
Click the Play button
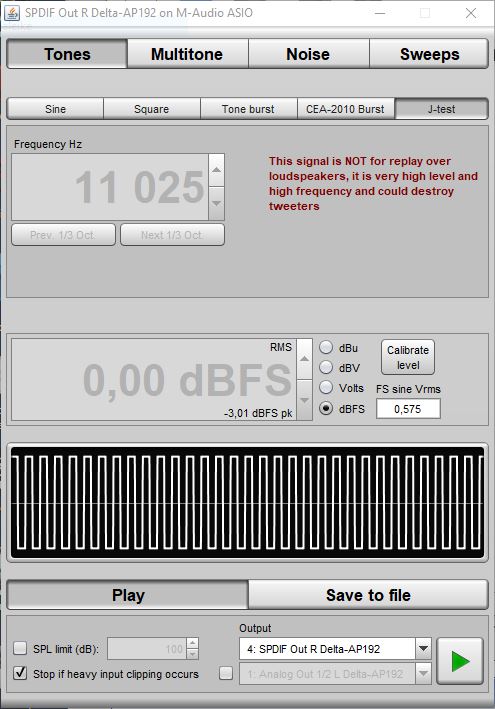point(128,595)
